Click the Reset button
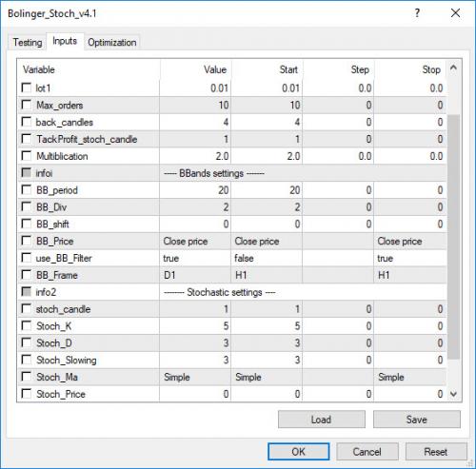476x469 pixels. pos(436,452)
